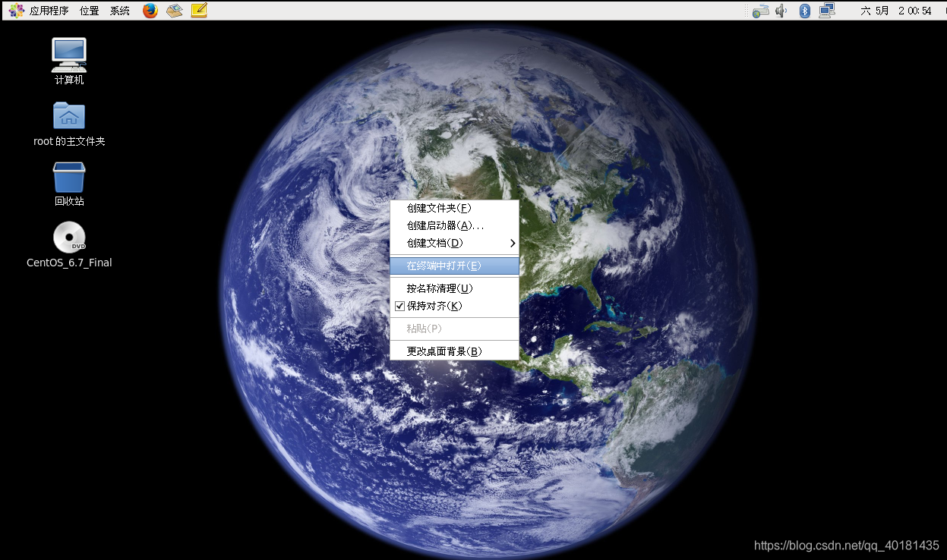Select the CentOS_6.7_Final DVD icon
Image resolution: width=947 pixels, height=560 pixels.
tap(69, 245)
